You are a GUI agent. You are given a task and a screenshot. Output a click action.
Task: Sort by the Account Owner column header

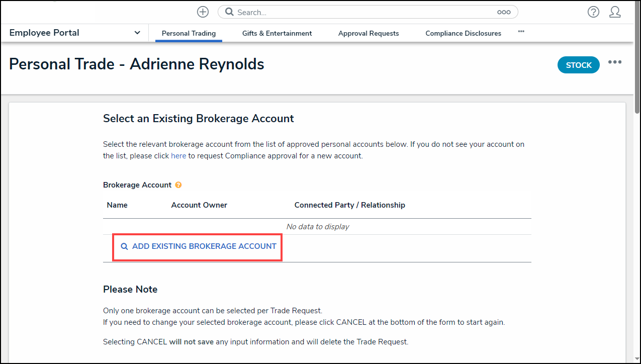[199, 205]
